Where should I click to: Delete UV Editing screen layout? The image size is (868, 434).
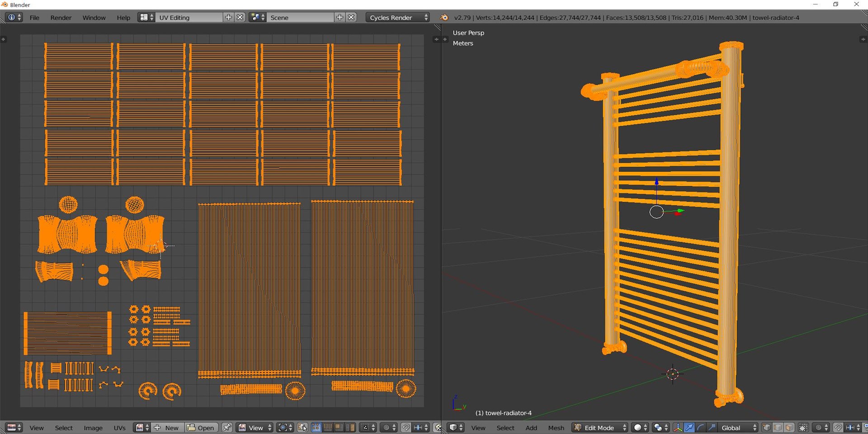coord(240,17)
